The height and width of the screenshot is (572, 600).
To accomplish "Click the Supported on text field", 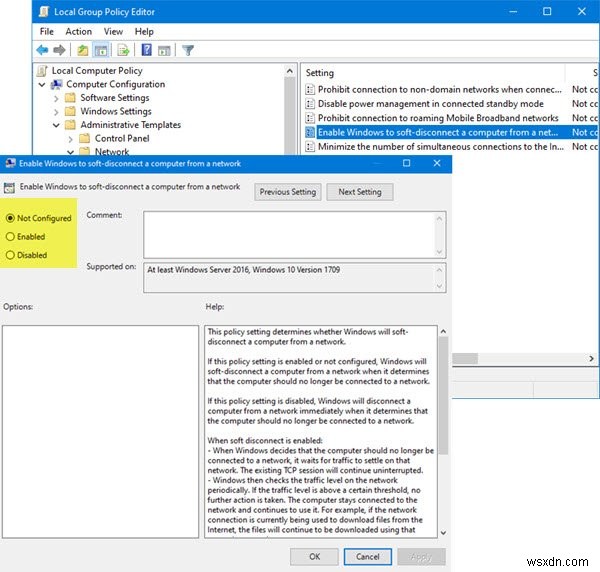I will [290, 278].
